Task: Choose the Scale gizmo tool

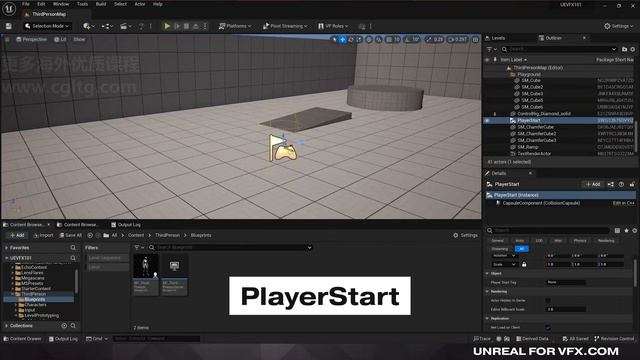Action: click(359, 40)
